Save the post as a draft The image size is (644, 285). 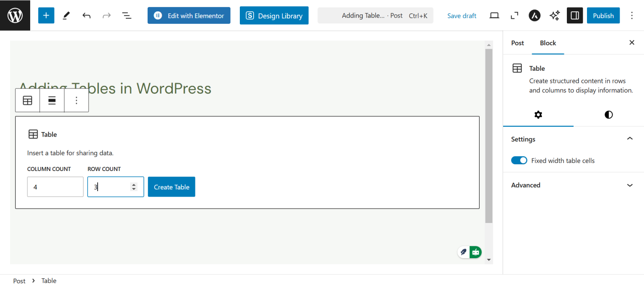462,16
